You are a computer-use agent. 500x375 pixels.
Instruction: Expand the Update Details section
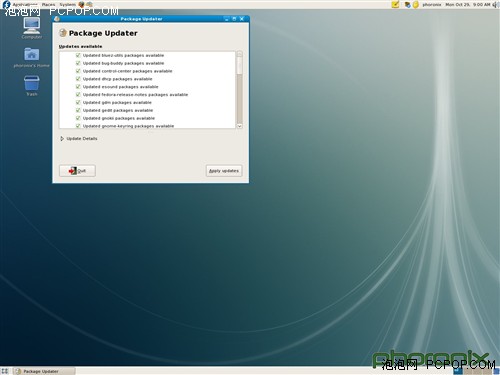pos(79,139)
